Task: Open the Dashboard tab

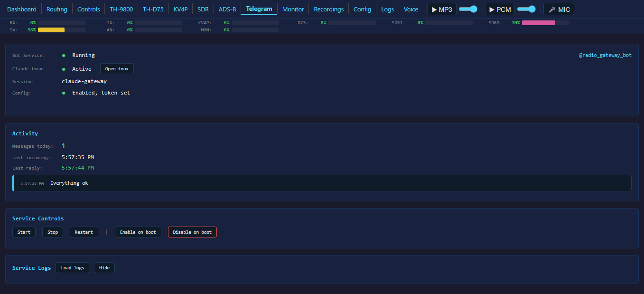Action: click(x=22, y=9)
